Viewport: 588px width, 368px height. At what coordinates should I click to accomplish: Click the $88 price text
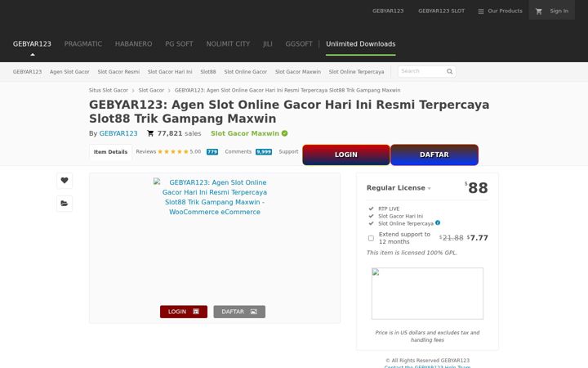[476, 188]
